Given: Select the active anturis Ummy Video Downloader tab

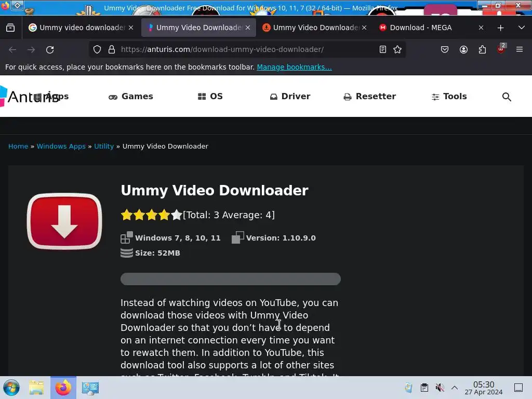Looking at the screenshot, I should tap(198, 28).
